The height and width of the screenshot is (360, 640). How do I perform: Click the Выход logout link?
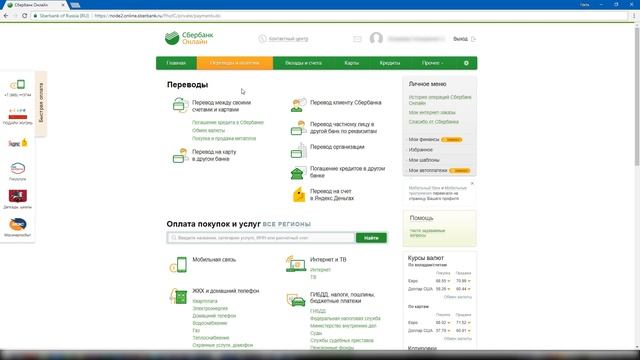[x=460, y=39]
